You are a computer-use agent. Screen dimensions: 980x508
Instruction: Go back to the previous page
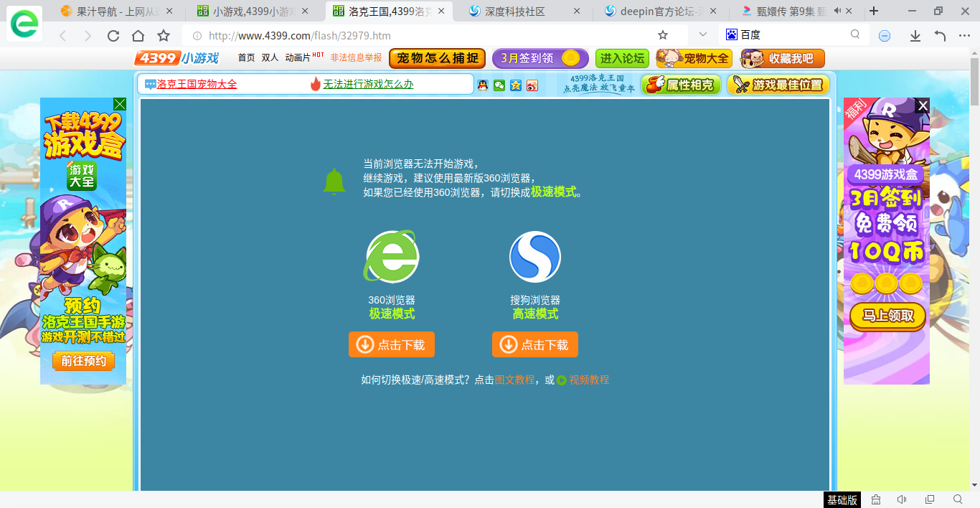pos(62,36)
